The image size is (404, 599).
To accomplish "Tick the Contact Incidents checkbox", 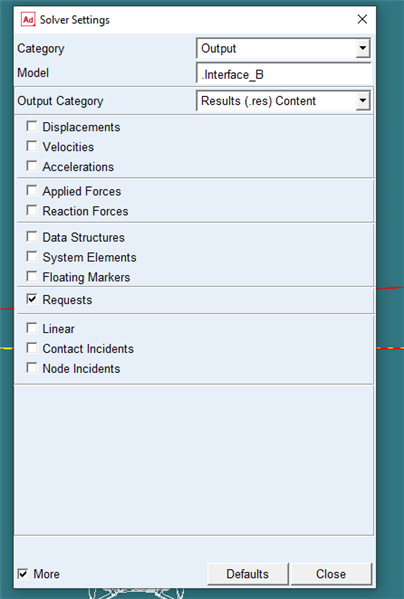I will click(32, 348).
